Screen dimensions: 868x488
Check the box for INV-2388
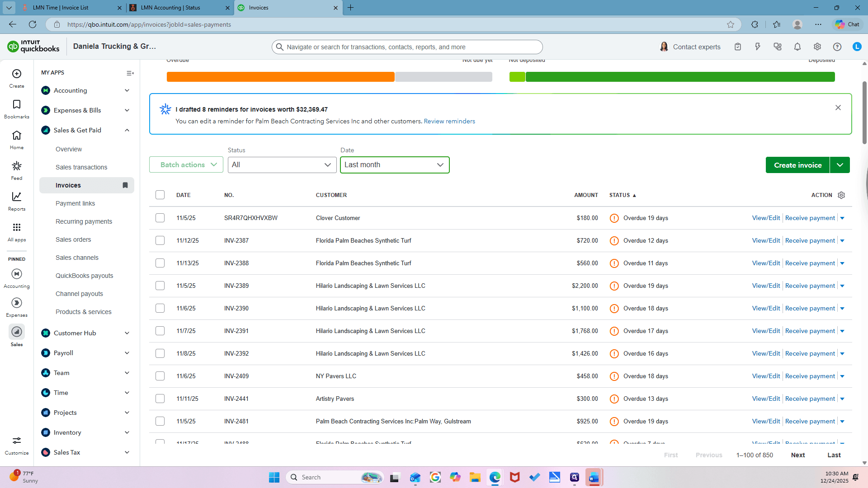[x=160, y=263]
